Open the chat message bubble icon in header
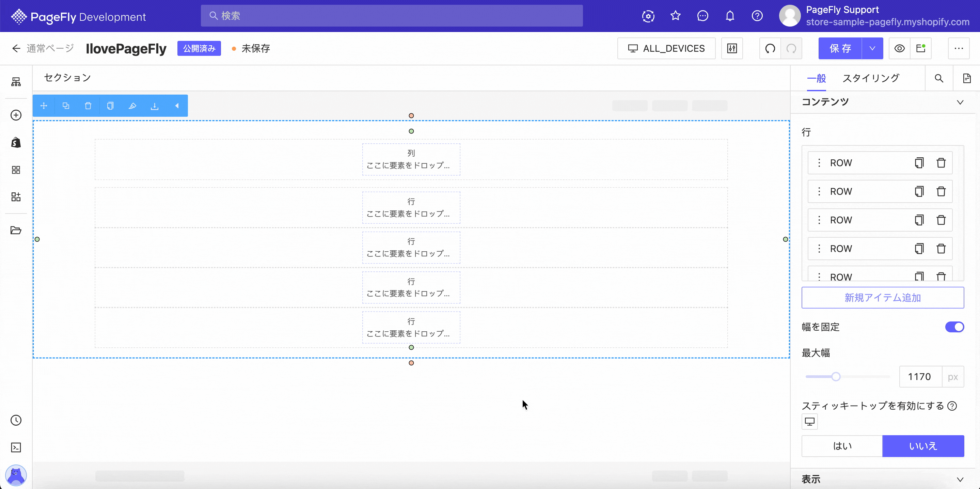Viewport: 980px width, 489px height. [703, 16]
